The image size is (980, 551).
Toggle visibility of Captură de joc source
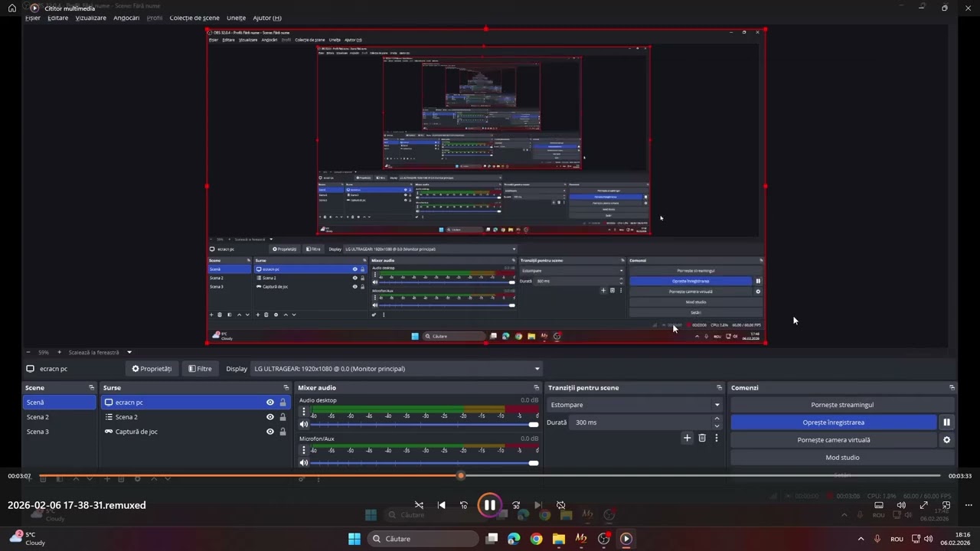pos(269,432)
